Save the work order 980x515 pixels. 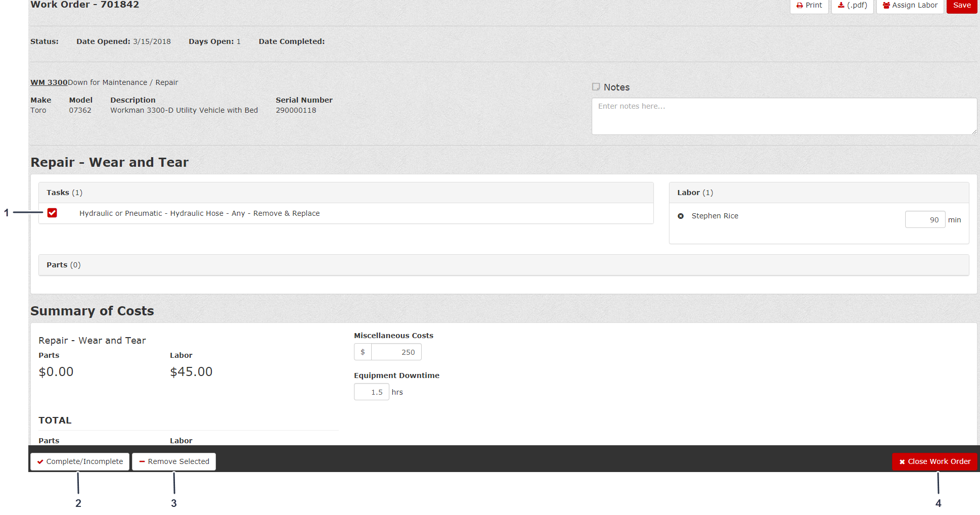click(x=961, y=6)
